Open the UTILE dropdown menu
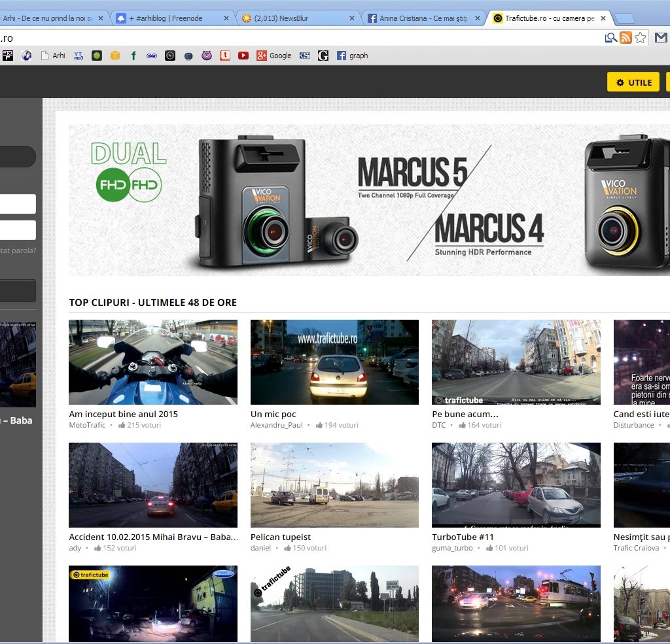Screen dimensions: 670x644 tap(633, 82)
